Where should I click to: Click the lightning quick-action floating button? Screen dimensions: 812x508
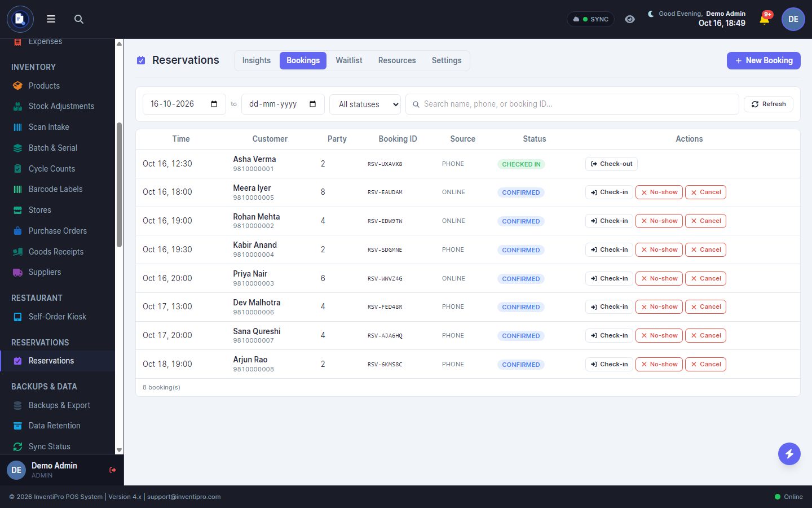[x=789, y=454]
